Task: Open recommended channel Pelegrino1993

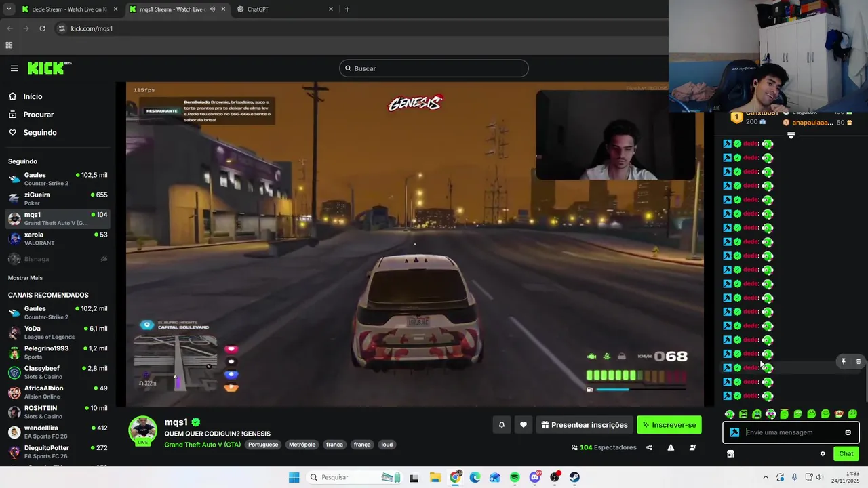Action: (x=58, y=352)
